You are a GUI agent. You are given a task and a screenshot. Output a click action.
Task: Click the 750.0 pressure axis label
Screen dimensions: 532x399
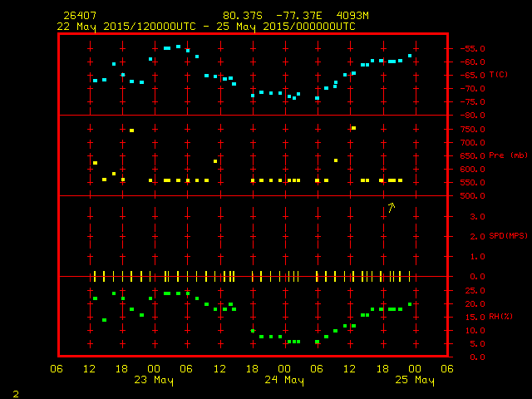tap(473, 130)
